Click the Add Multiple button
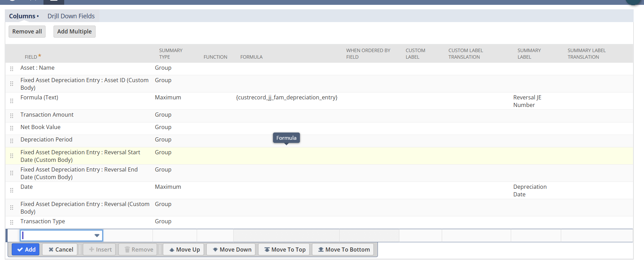Screen dimensions: 644x264 pos(74,31)
